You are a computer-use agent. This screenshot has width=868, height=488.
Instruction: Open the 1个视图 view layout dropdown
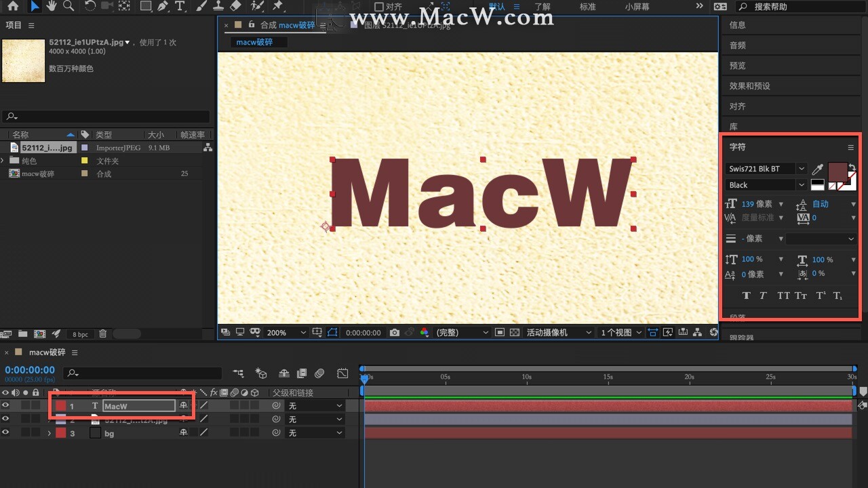[620, 333]
